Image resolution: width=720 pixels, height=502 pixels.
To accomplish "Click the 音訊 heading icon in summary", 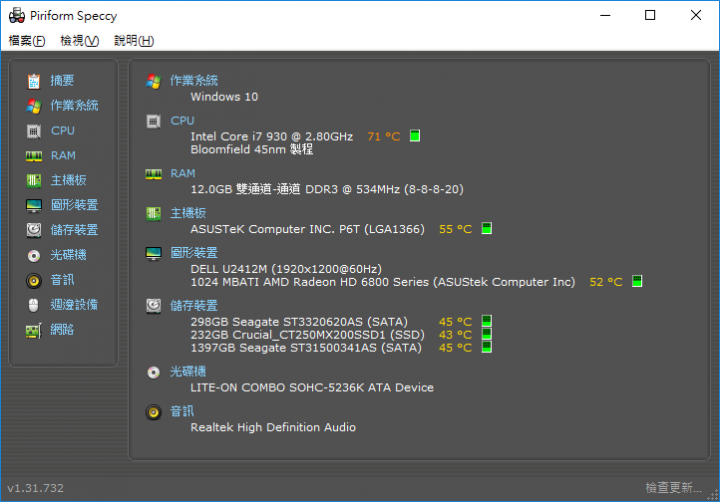I will pyautogui.click(x=153, y=412).
